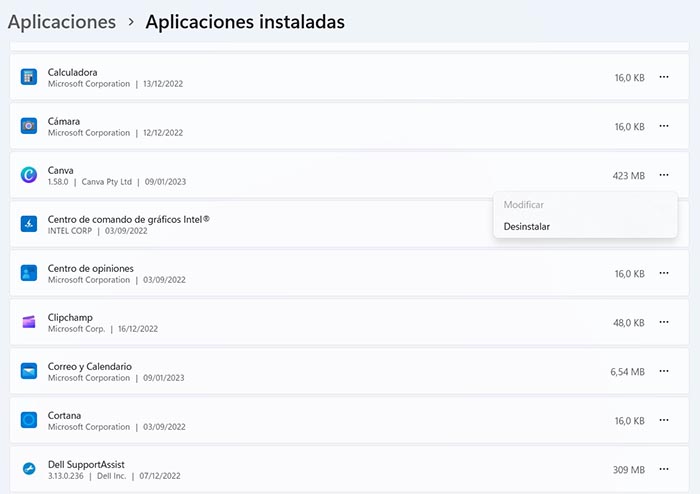Click the Aplicaciones instaladas heading
The height and width of the screenshot is (494, 700).
pos(245,22)
